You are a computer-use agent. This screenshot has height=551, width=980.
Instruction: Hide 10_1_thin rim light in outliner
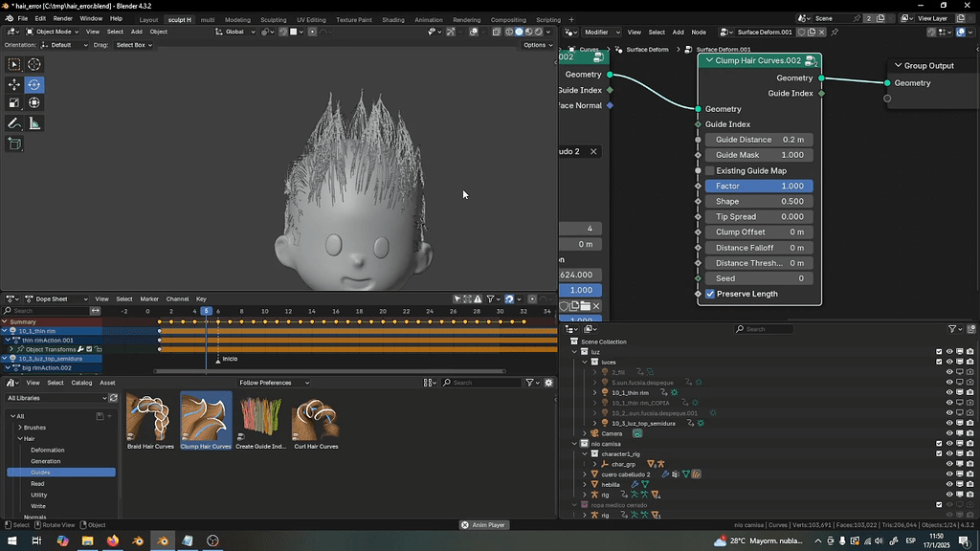pyautogui.click(x=949, y=392)
